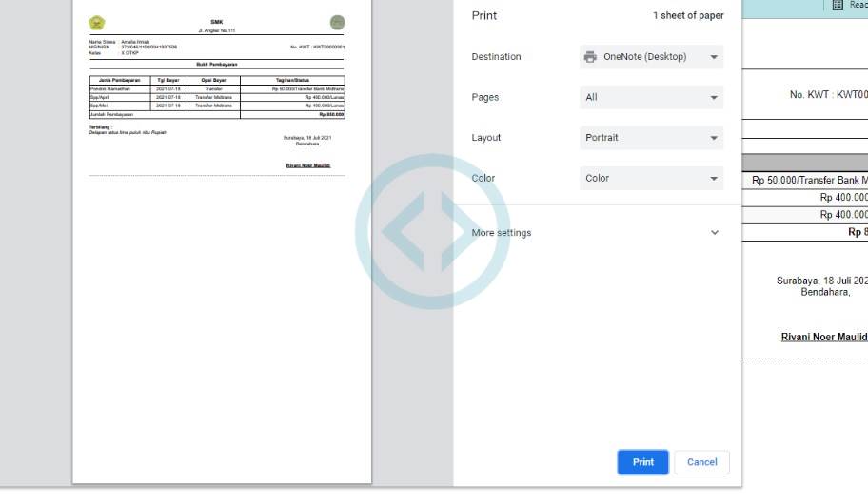Viewport: 868px width, 503px height.
Task: Cancel the print dialog
Action: coord(701,462)
